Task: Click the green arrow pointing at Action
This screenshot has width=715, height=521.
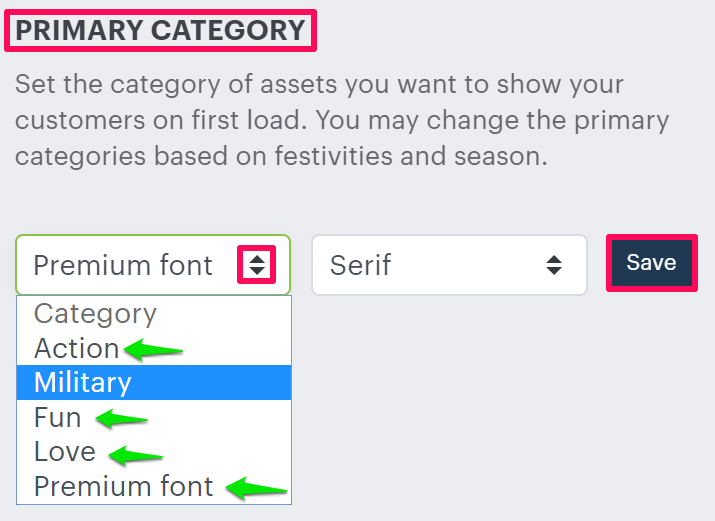Action: (x=151, y=349)
